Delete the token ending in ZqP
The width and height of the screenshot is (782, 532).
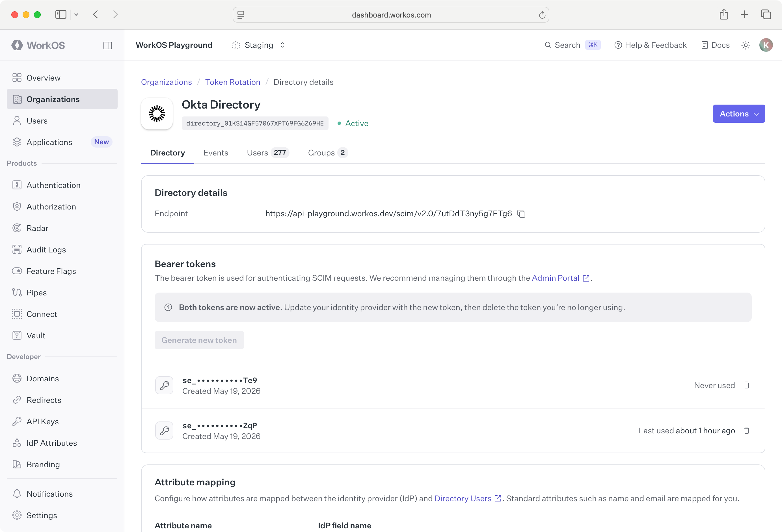[747, 431]
